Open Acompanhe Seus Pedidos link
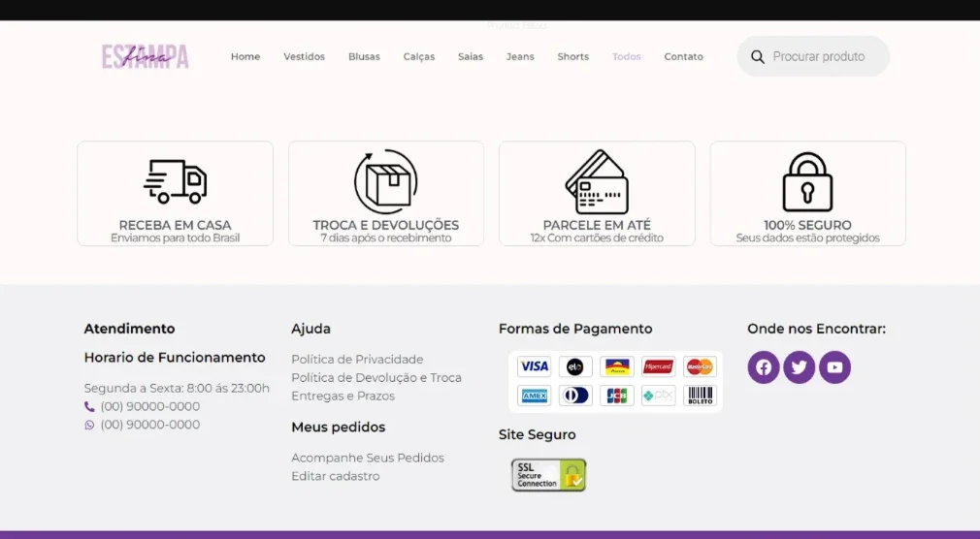Viewport: 980px width, 539px height. click(368, 458)
